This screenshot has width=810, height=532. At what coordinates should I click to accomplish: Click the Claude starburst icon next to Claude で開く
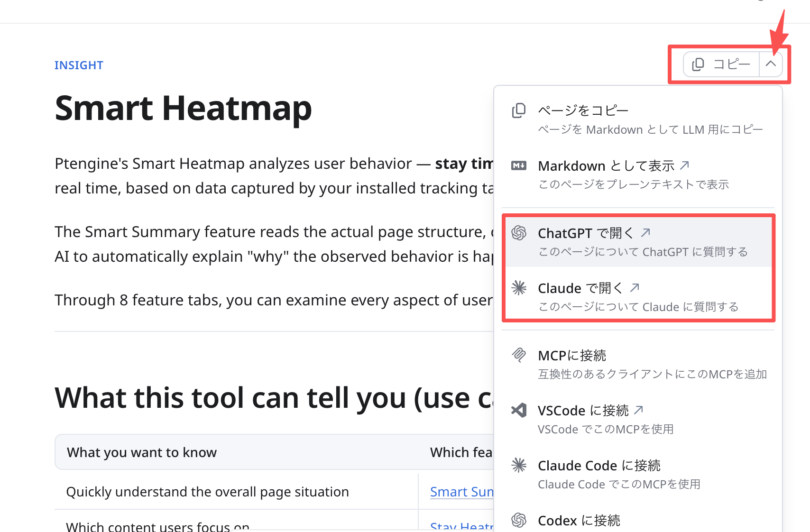[519, 288]
